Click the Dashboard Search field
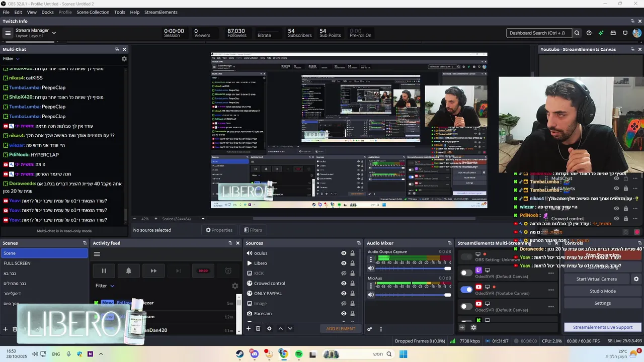Screen dimensions: 644x362 538,33
